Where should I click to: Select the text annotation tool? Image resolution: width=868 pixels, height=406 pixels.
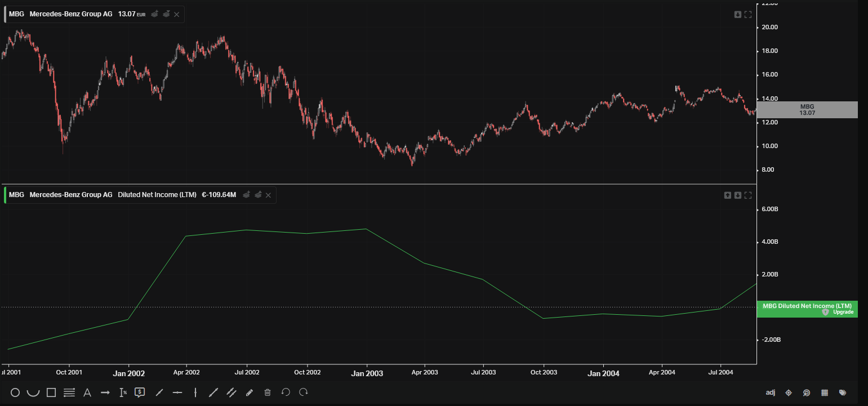87,392
